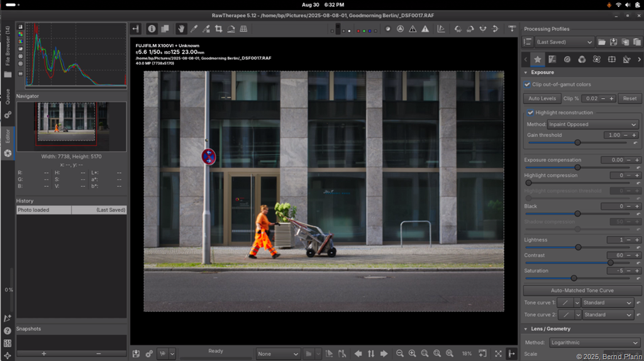Image resolution: width=644 pixels, height=361 pixels.
Task: Pick the white balance eyedropper tool
Action: pos(194,29)
